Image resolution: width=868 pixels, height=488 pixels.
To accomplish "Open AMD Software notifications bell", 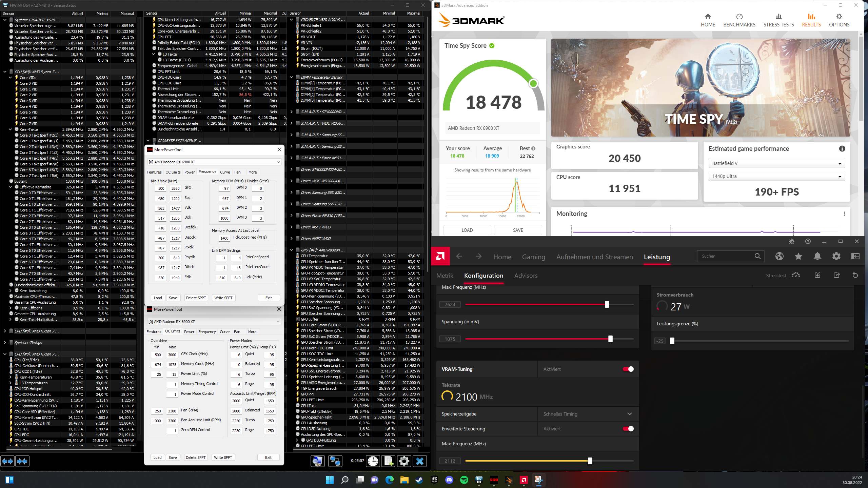I will click(817, 256).
